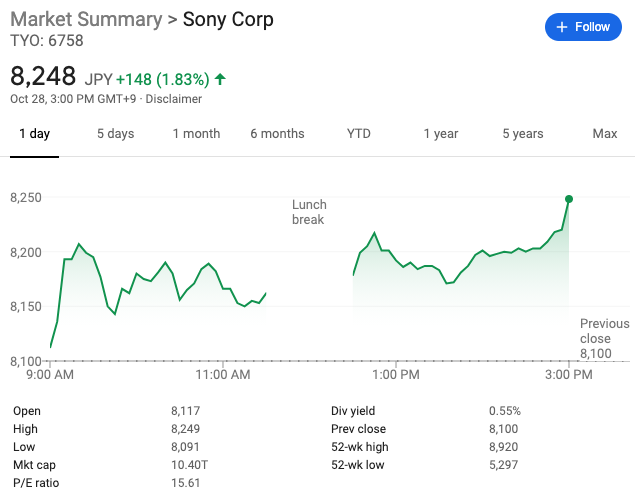Switch to the 1 month tab
Image resolution: width=635 pixels, height=500 pixels.
click(196, 134)
